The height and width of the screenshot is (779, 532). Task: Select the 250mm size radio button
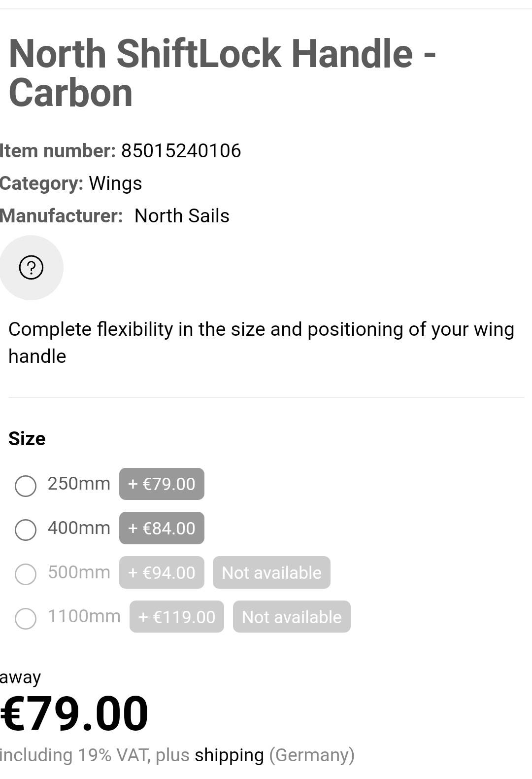pyautogui.click(x=26, y=486)
